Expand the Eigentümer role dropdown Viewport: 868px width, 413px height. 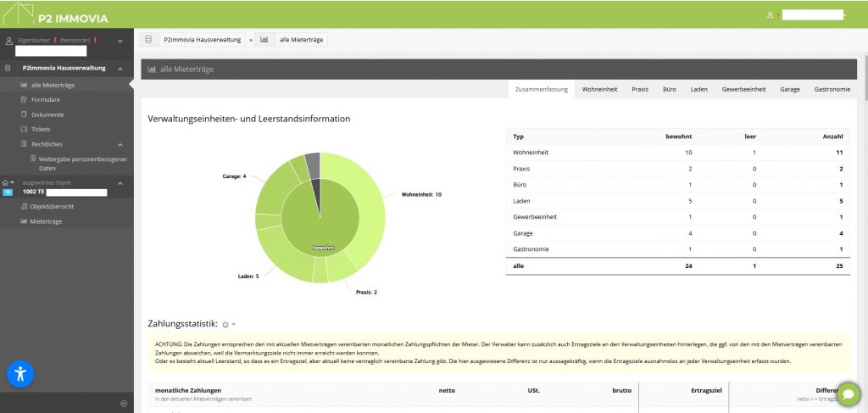point(120,41)
